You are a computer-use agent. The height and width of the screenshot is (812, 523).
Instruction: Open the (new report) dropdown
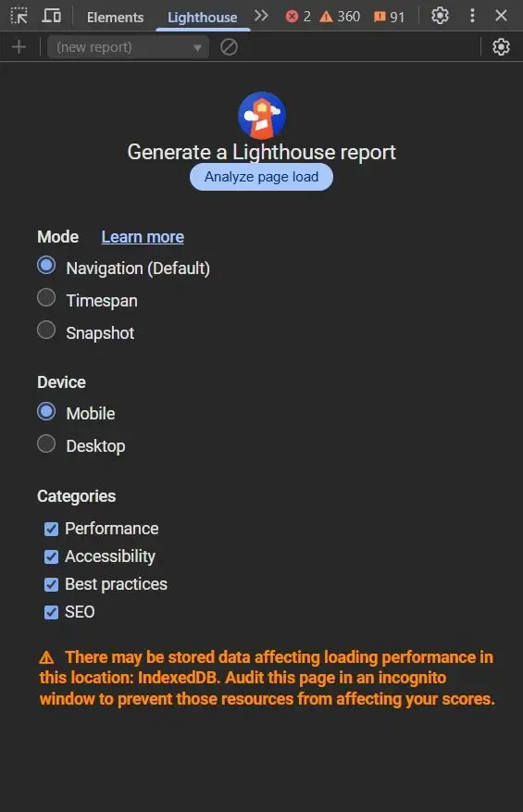(129, 47)
